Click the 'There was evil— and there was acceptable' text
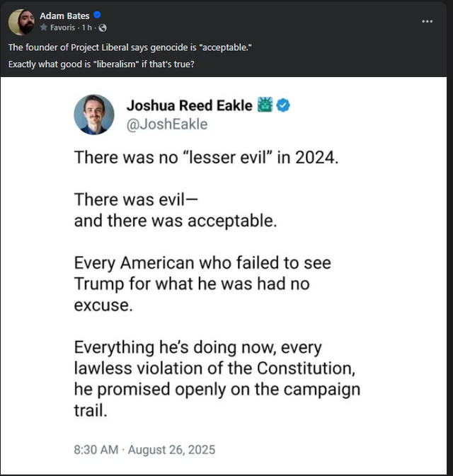Viewport: 453px width, 476px height. tap(175, 210)
